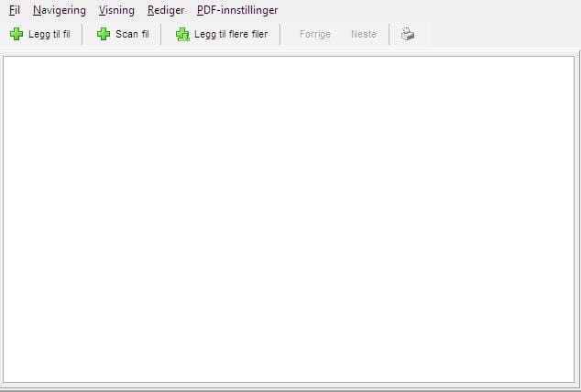This screenshot has width=581, height=392.
Task: Select the "Legg til flere filer" text label
Action: tap(231, 35)
